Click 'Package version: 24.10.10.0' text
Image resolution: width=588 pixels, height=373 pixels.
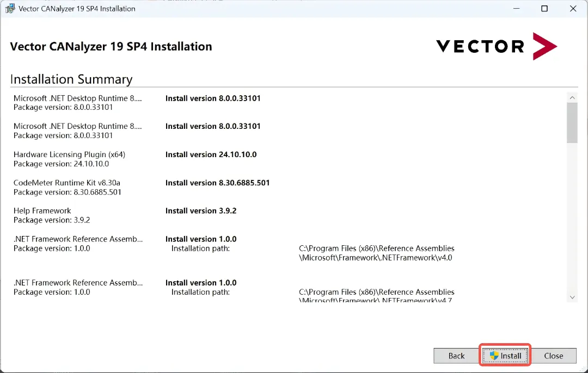[x=61, y=164]
